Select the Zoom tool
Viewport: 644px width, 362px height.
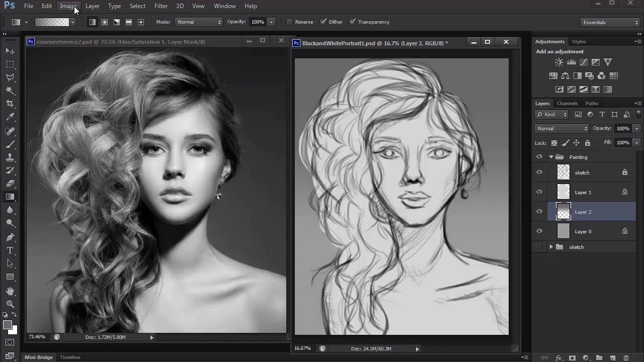click(x=10, y=304)
